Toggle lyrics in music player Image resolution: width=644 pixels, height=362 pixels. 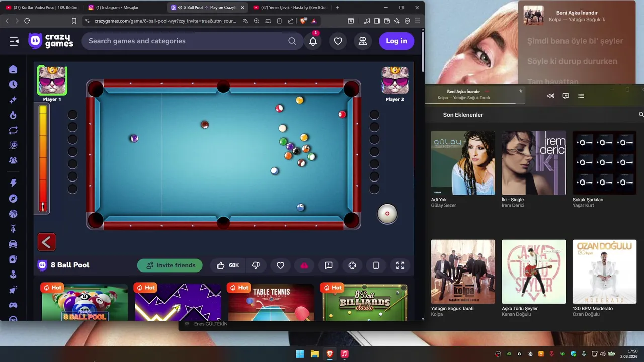click(566, 96)
